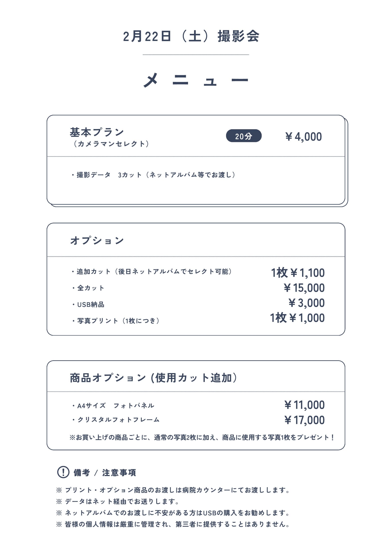Click the オプション section heading

coord(97,240)
